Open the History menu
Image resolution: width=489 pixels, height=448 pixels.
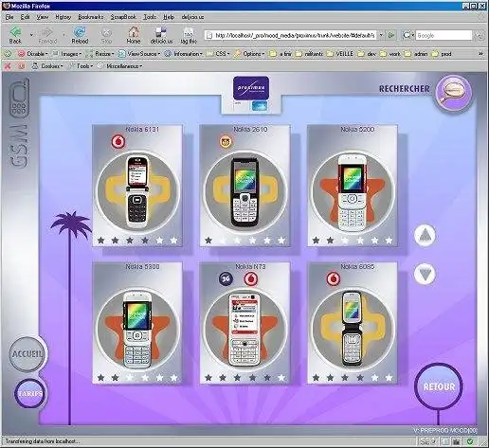(63, 17)
